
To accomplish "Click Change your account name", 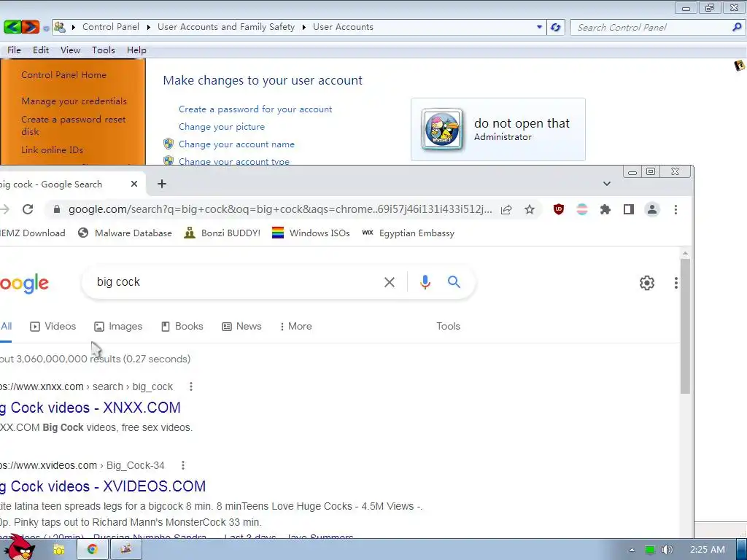I will tap(236, 144).
